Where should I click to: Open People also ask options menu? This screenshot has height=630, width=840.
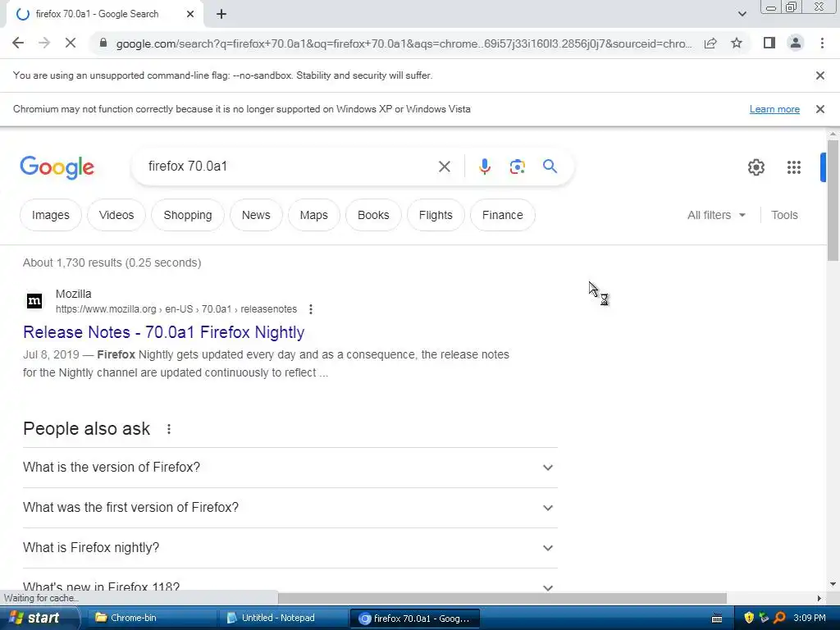pyautogui.click(x=169, y=429)
